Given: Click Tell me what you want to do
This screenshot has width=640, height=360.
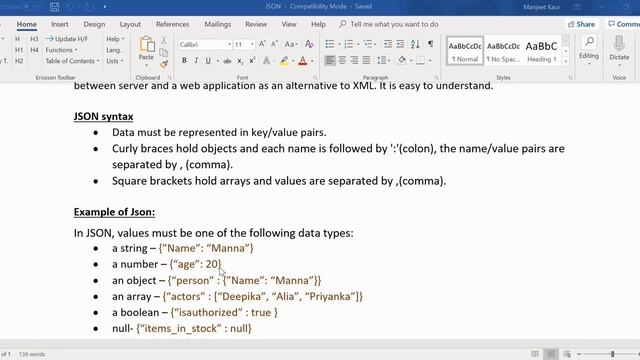Looking at the screenshot, I should pos(389,24).
